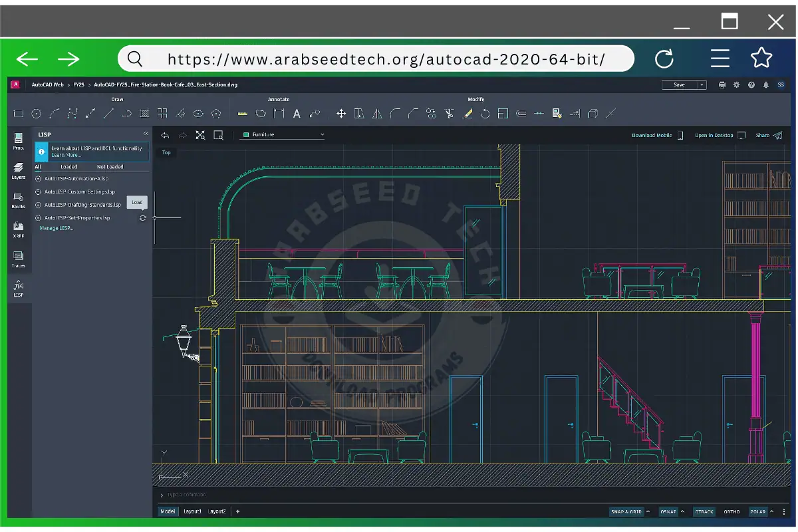The height and width of the screenshot is (532, 798).
Task: Toggle OSNAP mode
Action: 668,511
